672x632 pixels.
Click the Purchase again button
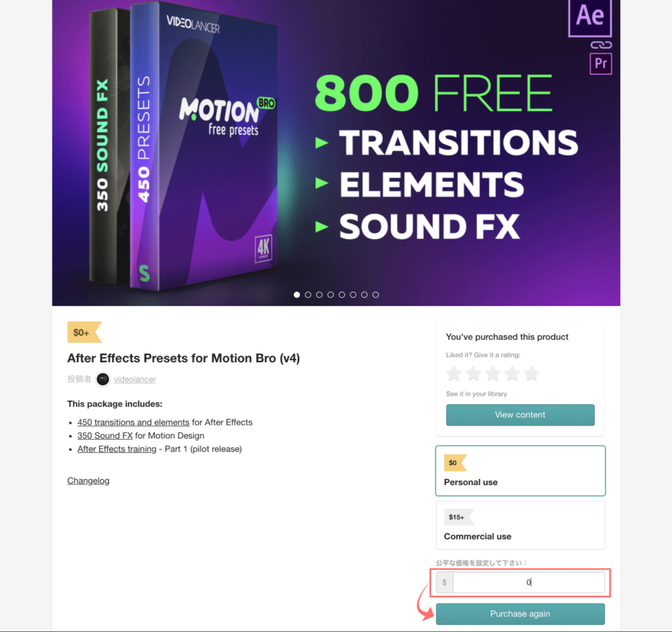[x=520, y=614]
